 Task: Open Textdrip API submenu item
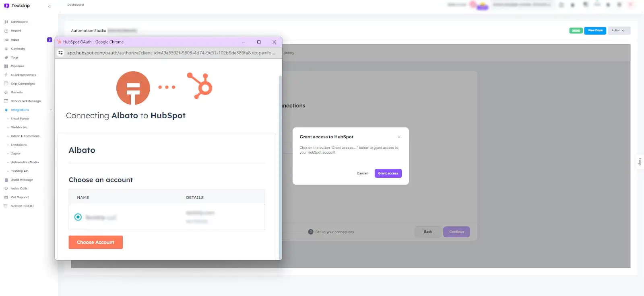(20, 171)
